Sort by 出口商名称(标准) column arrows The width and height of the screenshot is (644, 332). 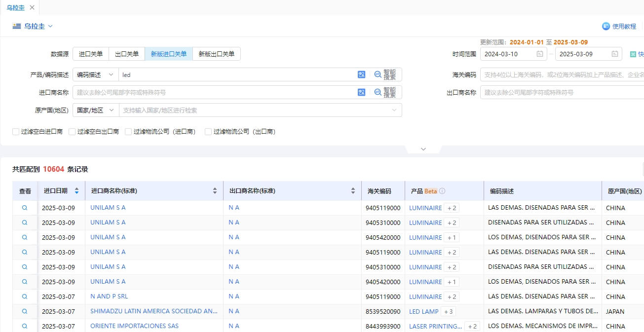click(x=353, y=191)
